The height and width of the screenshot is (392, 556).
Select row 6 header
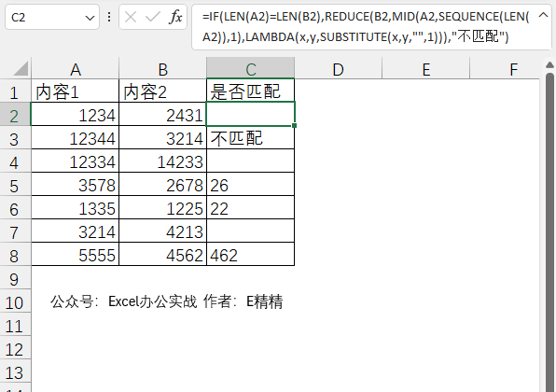coord(15,207)
